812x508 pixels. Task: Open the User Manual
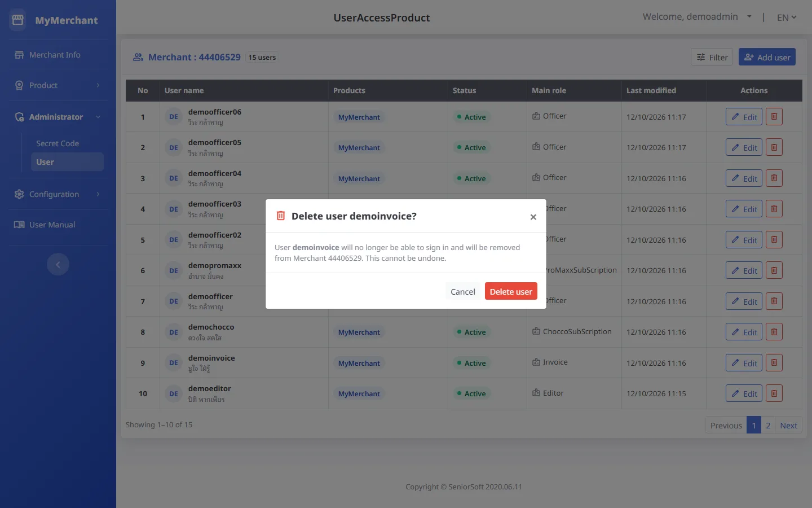pos(58,225)
